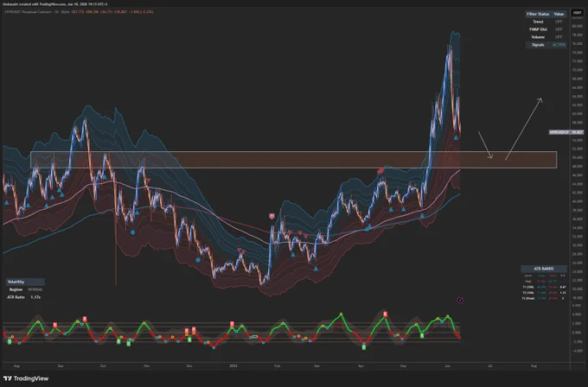Screen dimensions: 588x387
Task: Click the Signals row label
Action: click(x=538, y=45)
